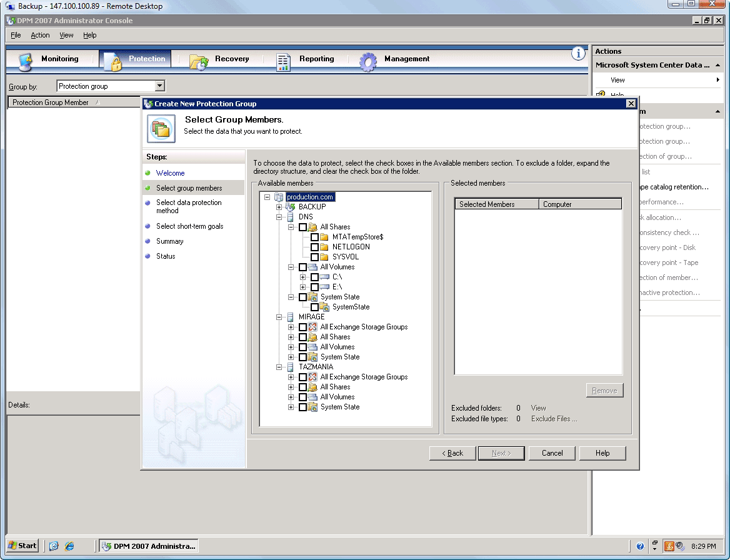Click the TAZMANIA server icon
The image size is (730, 560).
coord(291,367)
